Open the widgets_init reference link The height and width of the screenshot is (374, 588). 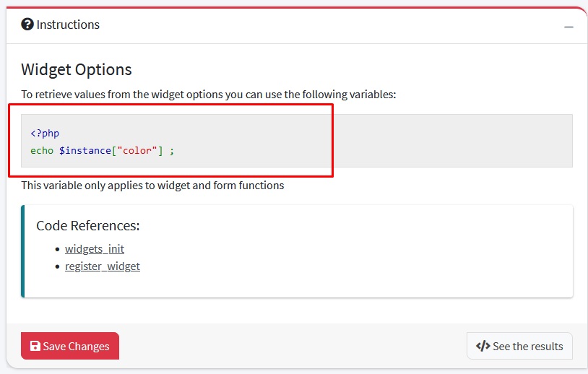click(95, 248)
